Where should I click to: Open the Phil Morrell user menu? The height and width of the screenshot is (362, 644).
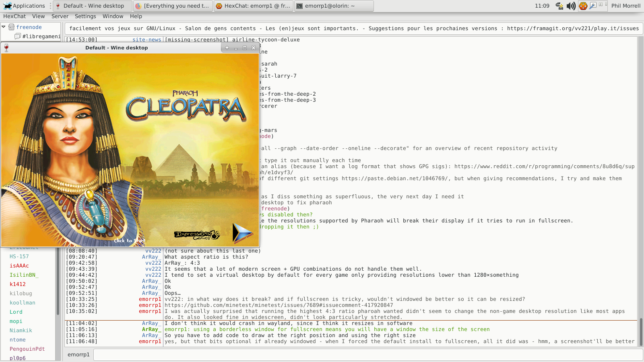(x=626, y=6)
